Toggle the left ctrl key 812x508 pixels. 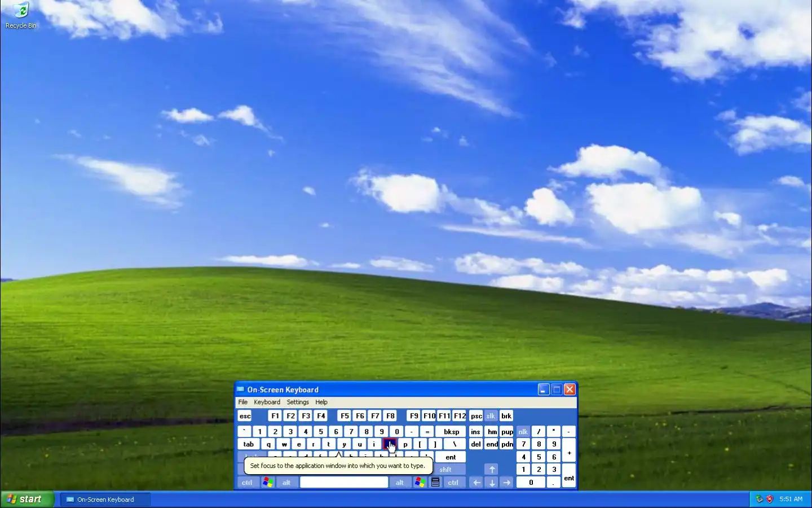[248, 483]
